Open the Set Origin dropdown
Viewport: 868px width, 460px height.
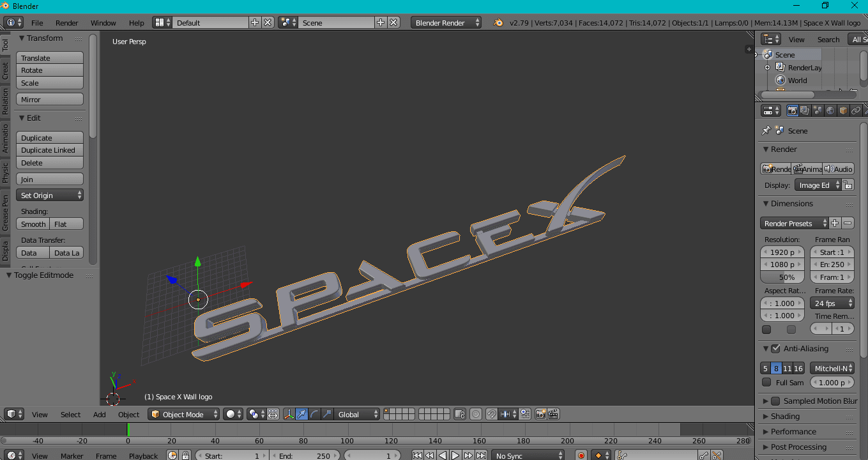[50, 195]
